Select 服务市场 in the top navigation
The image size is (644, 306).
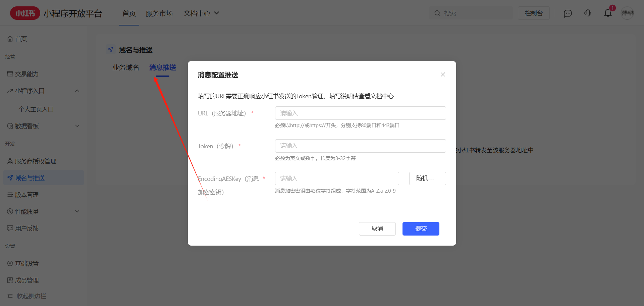(159, 13)
